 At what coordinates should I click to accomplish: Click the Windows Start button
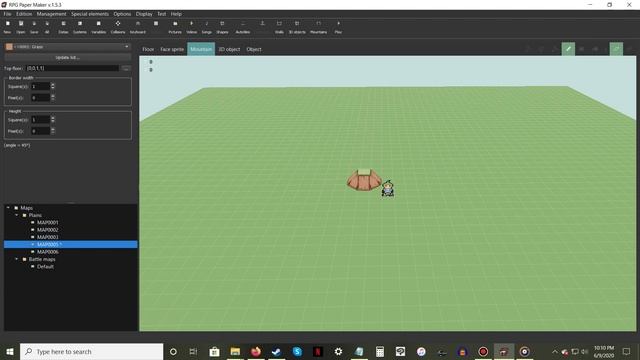tap(10, 351)
